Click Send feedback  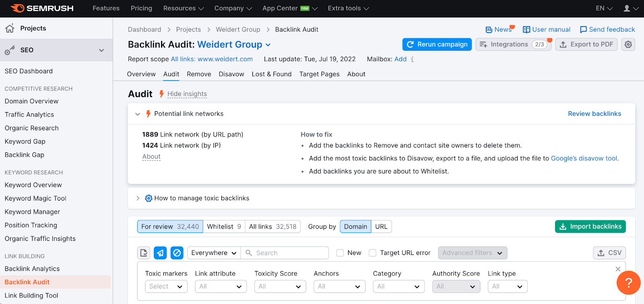coord(607,29)
